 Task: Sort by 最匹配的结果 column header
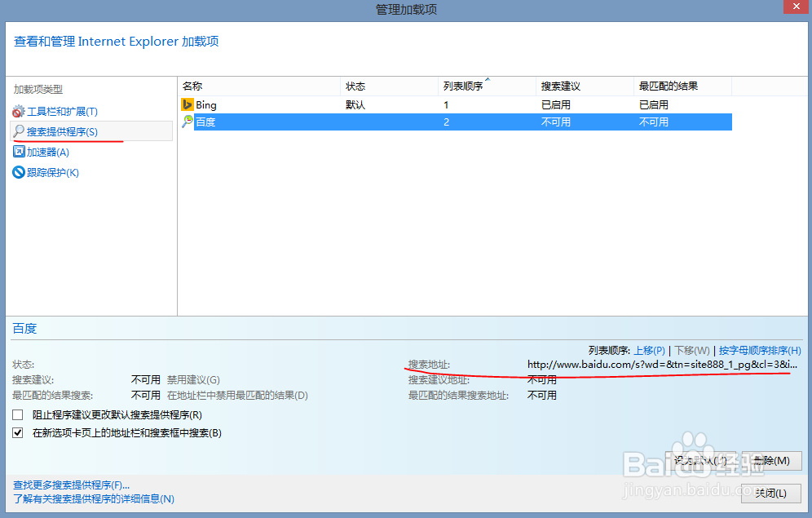pyautogui.click(x=682, y=86)
